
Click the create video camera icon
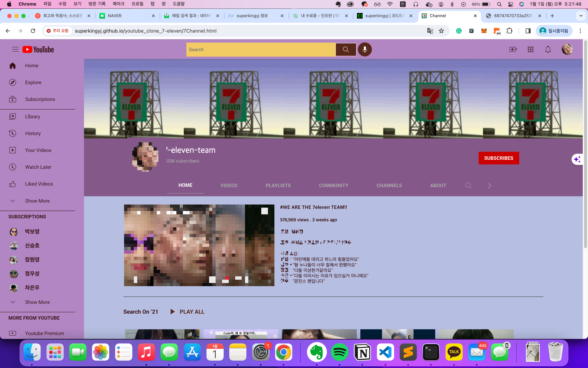tap(513, 49)
